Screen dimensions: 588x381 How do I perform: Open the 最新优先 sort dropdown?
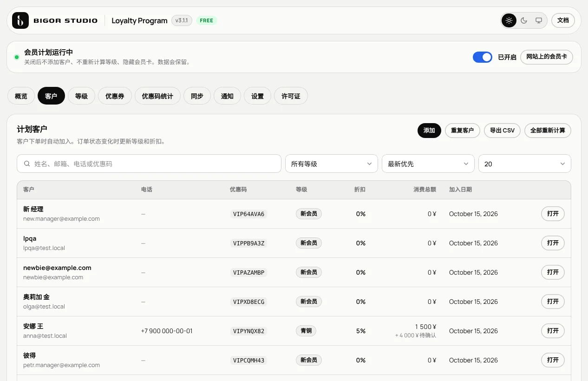pos(428,164)
